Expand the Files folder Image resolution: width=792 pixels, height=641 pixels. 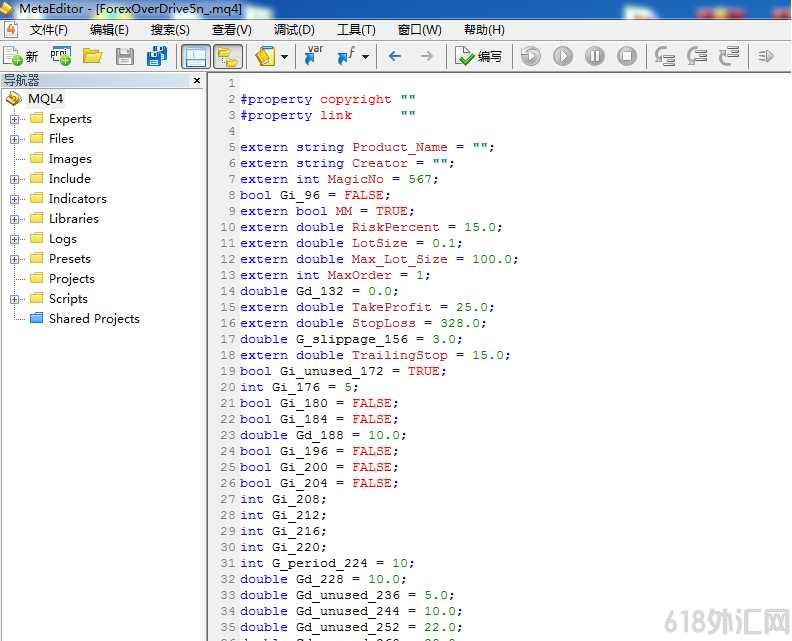tap(14, 139)
